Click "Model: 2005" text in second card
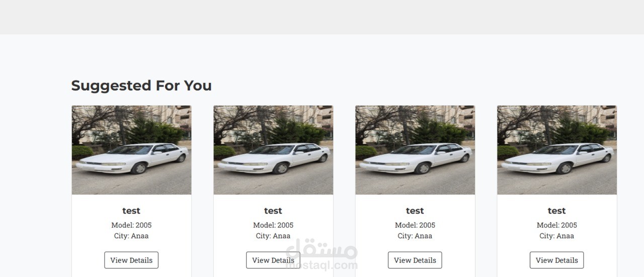The height and width of the screenshot is (277, 644). coord(273,225)
